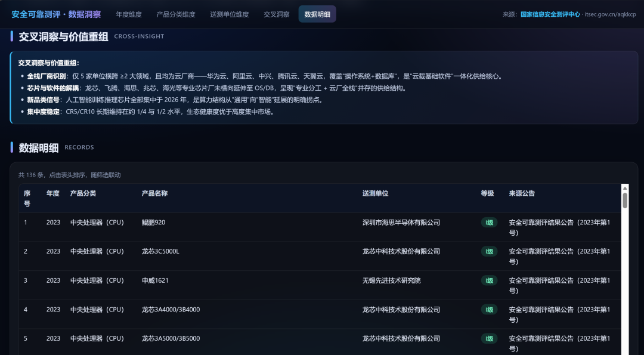
Task: Click 深圳市海思半导体有限公司 cell
Action: coord(401,223)
